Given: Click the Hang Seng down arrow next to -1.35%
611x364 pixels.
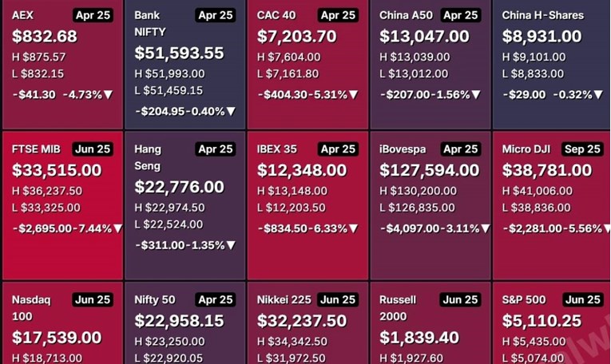Looking at the screenshot, I should (231, 245).
